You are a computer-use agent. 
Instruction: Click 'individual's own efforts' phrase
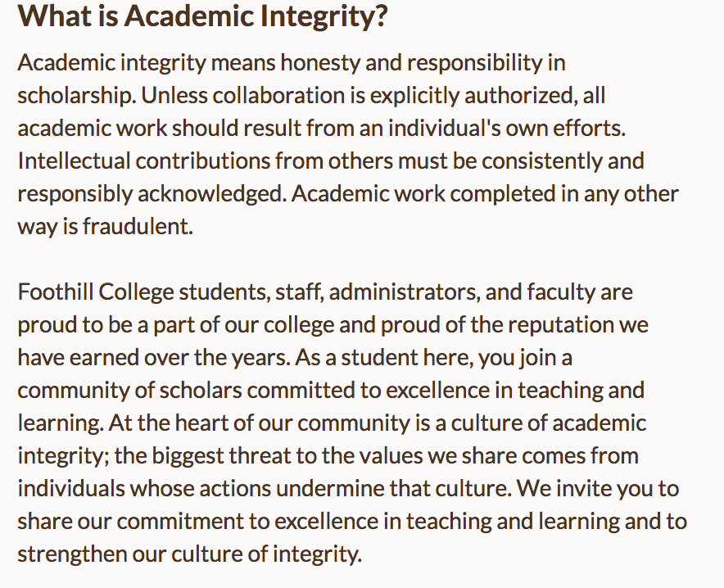click(x=507, y=128)
